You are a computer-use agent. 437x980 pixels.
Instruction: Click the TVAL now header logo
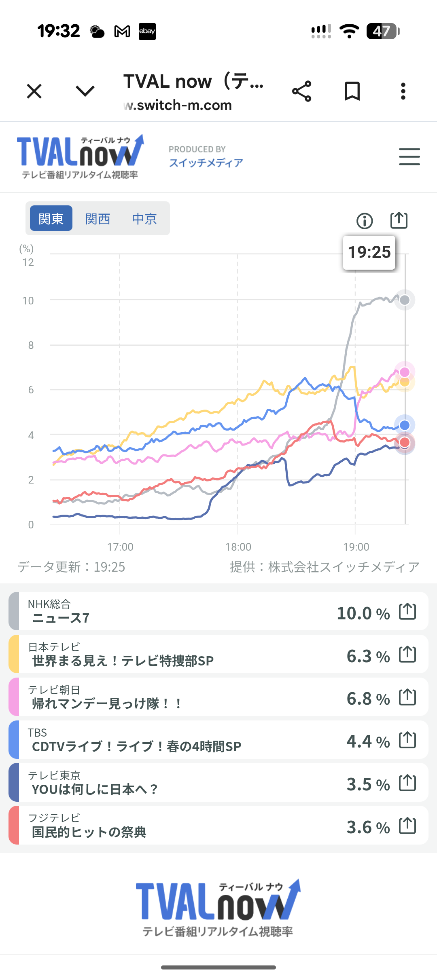pyautogui.click(x=80, y=156)
